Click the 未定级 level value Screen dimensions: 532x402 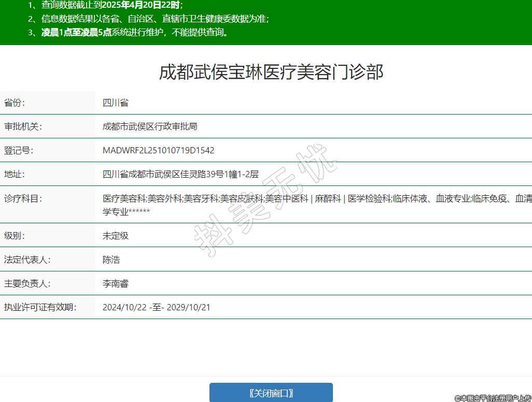point(115,236)
